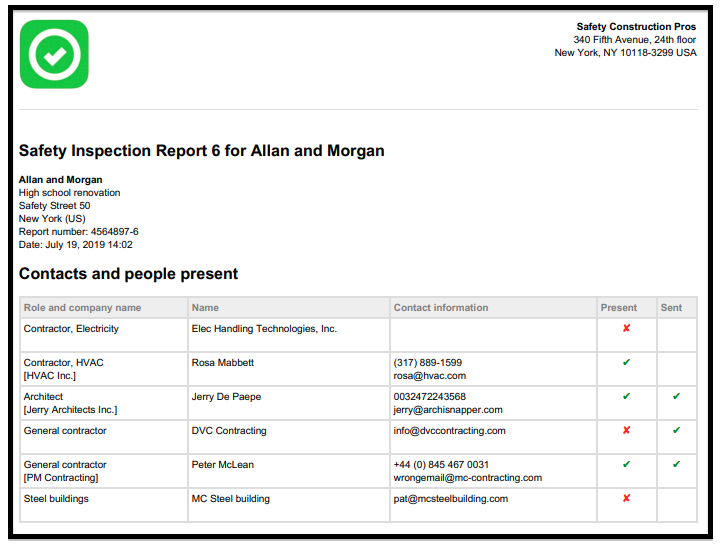
Task: Click Sent checkmark for Jerry De Paepe
Action: (x=676, y=396)
